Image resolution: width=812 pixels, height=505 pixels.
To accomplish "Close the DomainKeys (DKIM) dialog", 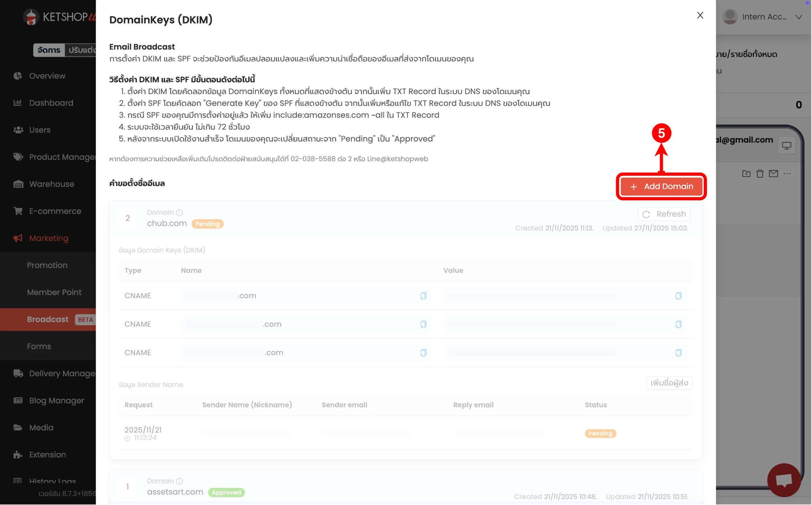I will (700, 15).
